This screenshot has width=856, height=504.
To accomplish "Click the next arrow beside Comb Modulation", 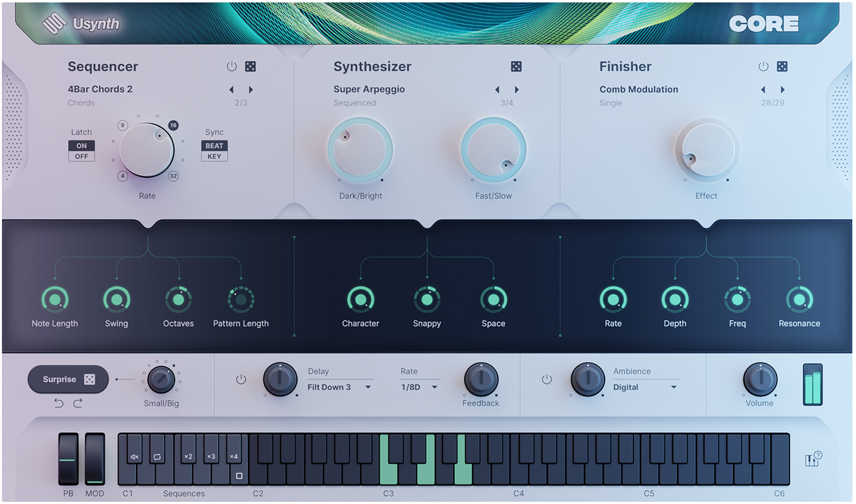I will click(782, 89).
